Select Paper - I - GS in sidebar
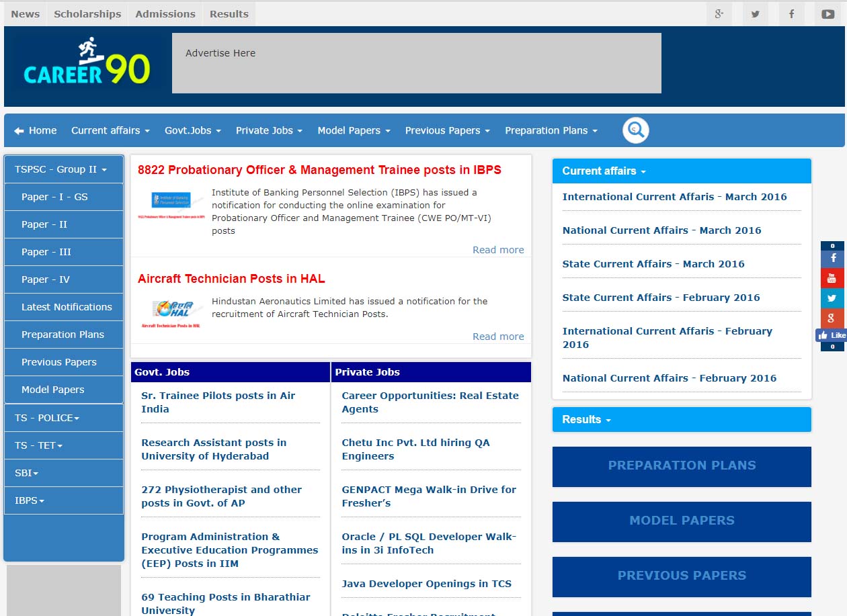Screen dimensions: 847x616 (x=64, y=197)
